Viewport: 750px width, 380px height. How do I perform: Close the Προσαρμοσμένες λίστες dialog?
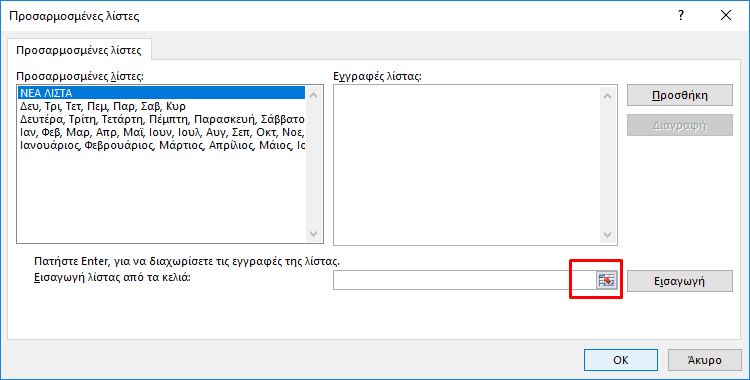pyautogui.click(x=726, y=16)
